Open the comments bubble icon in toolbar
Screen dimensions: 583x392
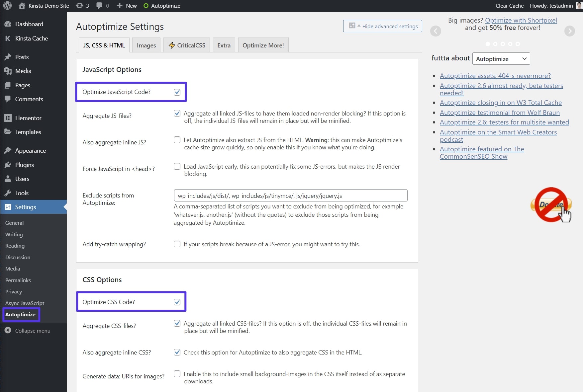pos(99,5)
